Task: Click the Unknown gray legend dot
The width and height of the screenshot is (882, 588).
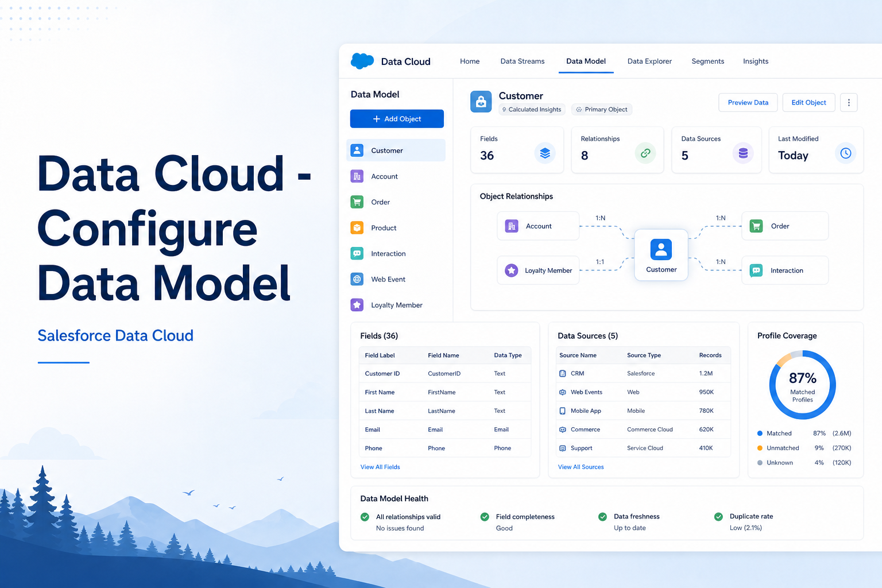Action: (x=760, y=463)
